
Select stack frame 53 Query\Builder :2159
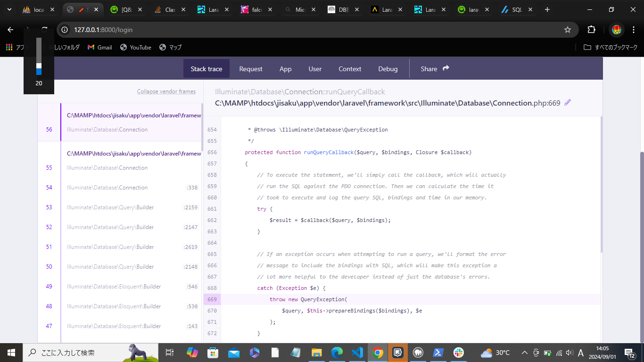click(x=132, y=207)
